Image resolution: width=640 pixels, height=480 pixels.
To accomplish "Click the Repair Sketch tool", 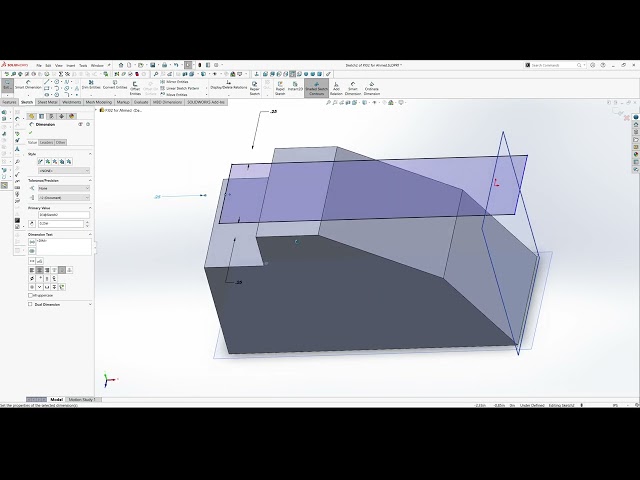I will 254,88.
